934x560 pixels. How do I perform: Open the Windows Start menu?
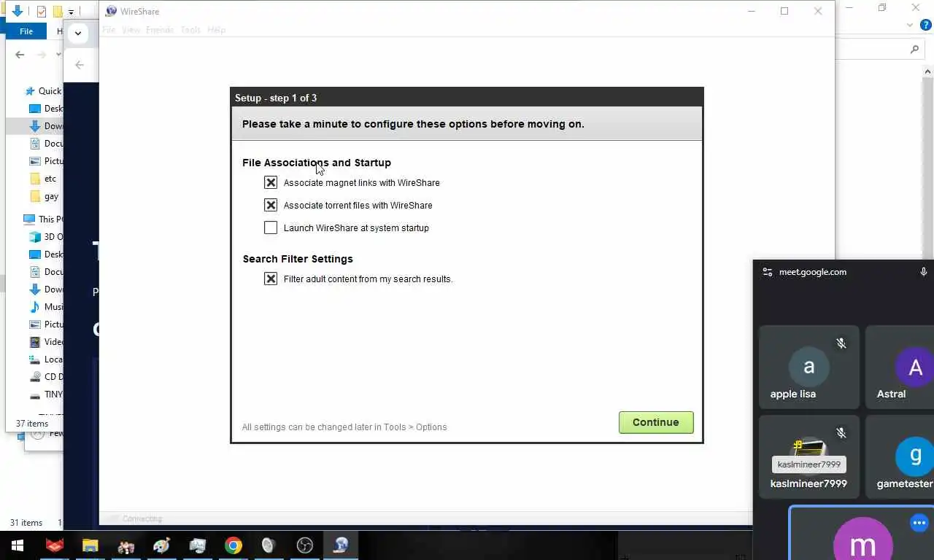(x=18, y=545)
